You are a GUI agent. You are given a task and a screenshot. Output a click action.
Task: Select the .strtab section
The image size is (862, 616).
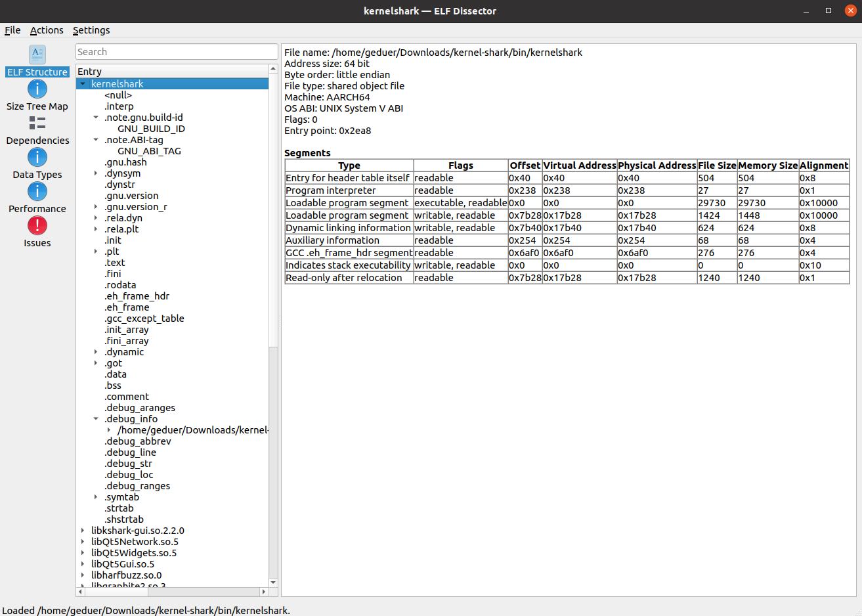pos(119,508)
